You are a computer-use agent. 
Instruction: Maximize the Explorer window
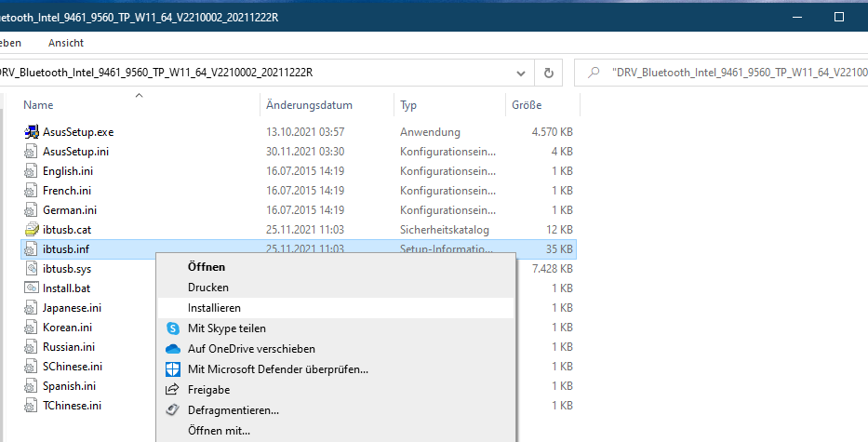pyautogui.click(x=838, y=17)
